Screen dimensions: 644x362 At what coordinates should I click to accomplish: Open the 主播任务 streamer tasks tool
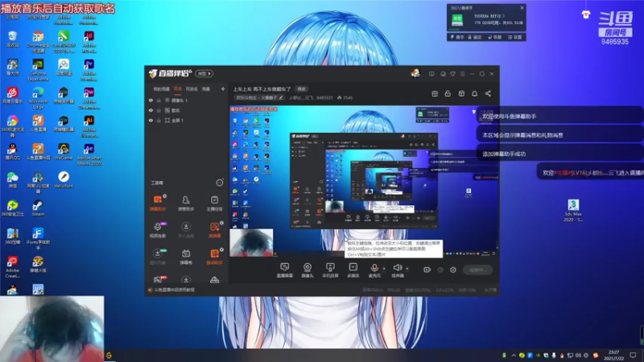[x=214, y=204]
